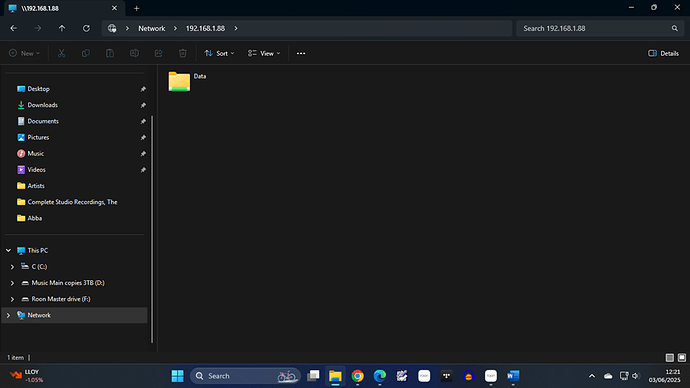
Task: Click the forward navigation arrow
Action: [38, 28]
